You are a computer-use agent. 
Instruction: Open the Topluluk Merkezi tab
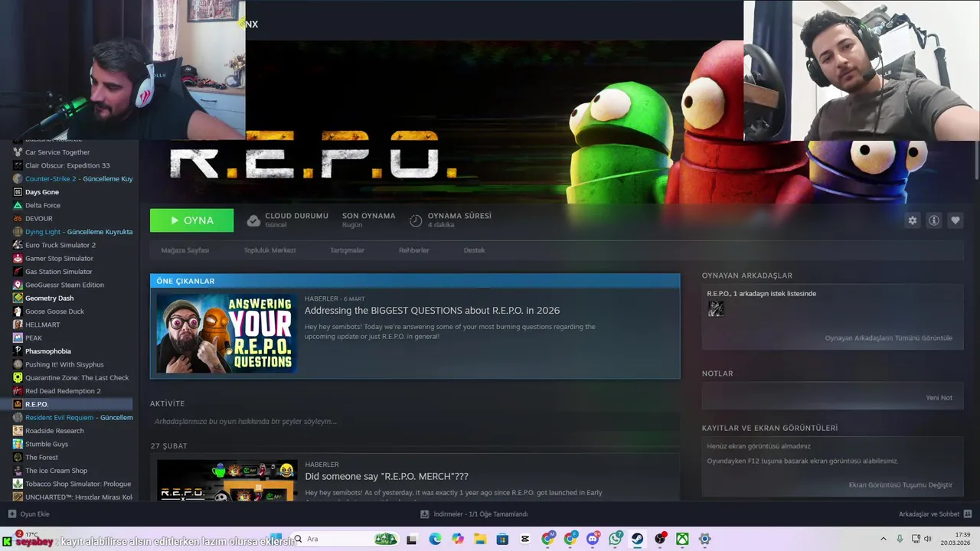pyautogui.click(x=269, y=250)
